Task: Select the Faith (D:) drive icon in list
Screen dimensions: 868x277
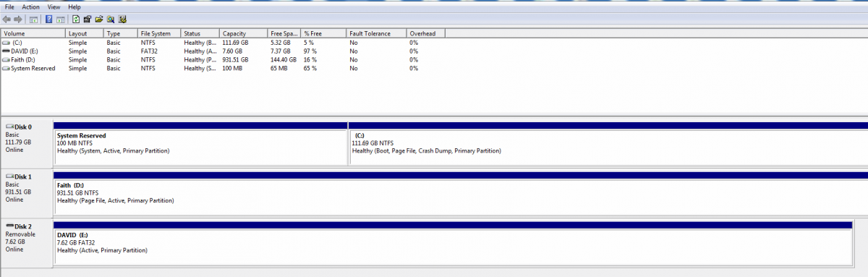Action: click(6, 60)
